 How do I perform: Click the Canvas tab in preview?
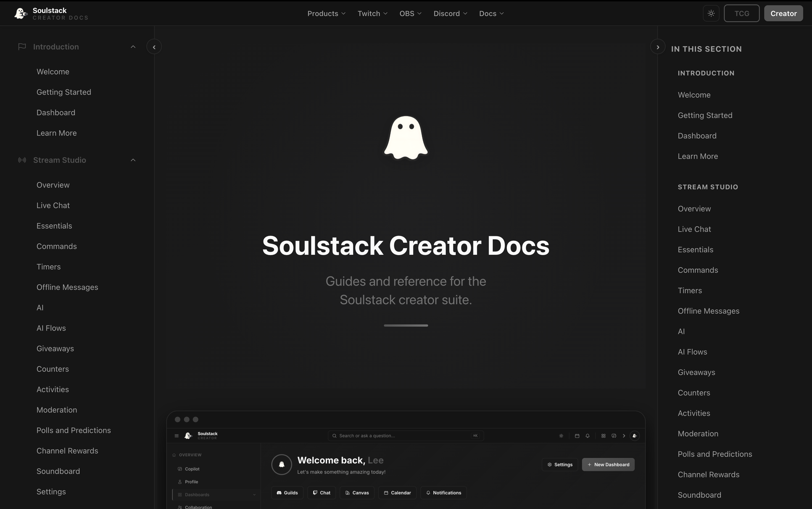pos(357,493)
